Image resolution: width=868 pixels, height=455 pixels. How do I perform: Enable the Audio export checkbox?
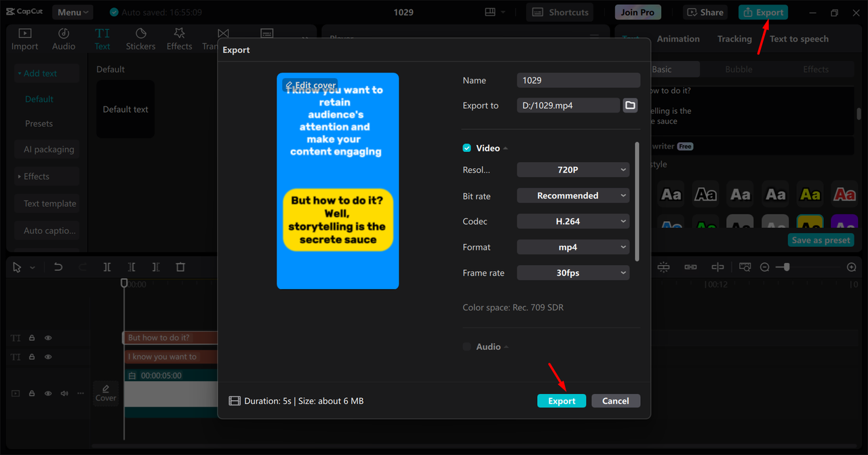467,347
